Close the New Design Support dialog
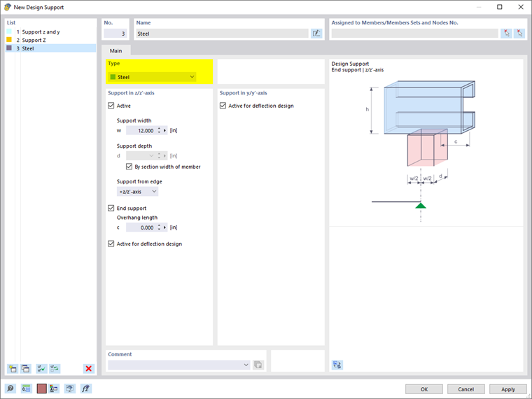The height and width of the screenshot is (399, 532). (521, 7)
